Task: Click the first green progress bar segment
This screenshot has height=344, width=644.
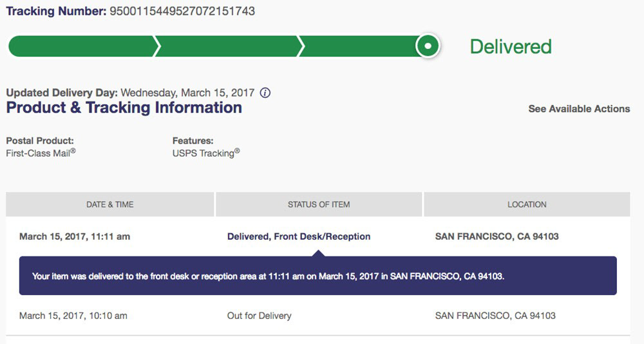Action: coord(80,46)
